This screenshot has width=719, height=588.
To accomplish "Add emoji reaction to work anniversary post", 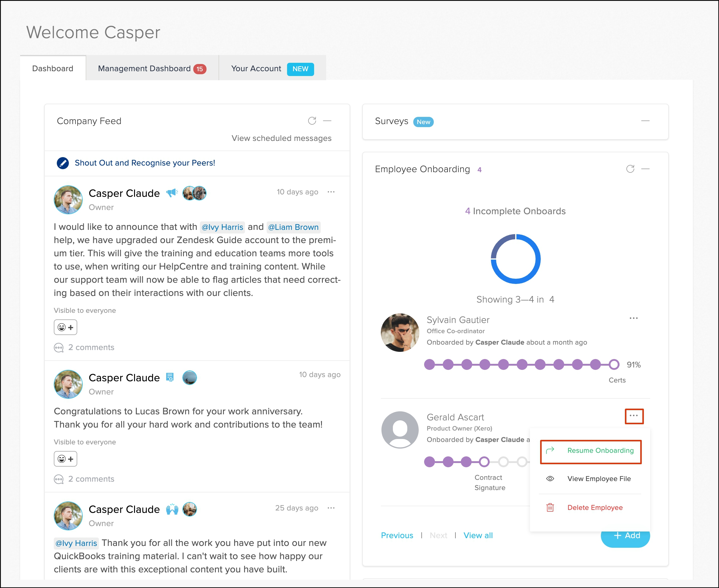I will [x=66, y=459].
